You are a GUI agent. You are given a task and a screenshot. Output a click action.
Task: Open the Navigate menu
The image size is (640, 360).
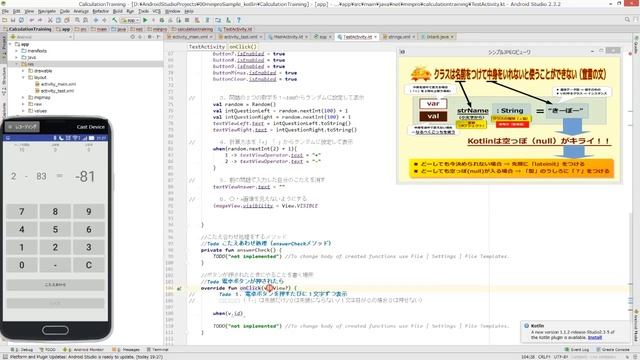click(47, 11)
